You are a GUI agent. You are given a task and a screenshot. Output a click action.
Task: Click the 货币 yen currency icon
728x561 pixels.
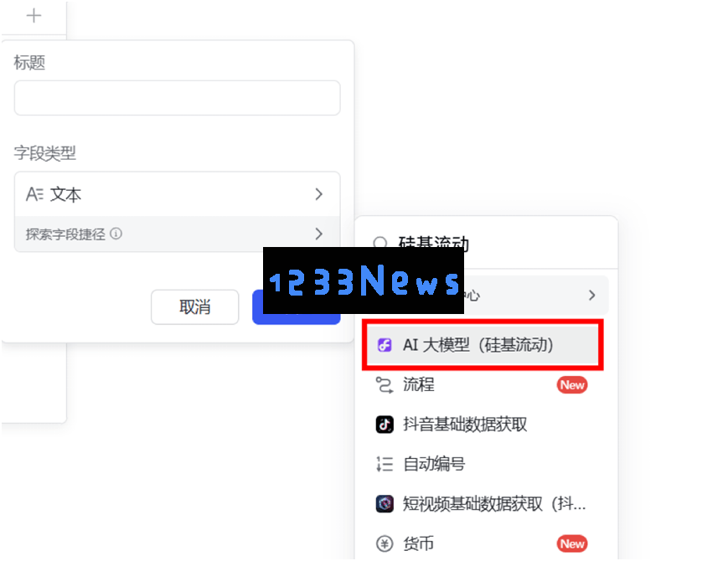point(385,543)
